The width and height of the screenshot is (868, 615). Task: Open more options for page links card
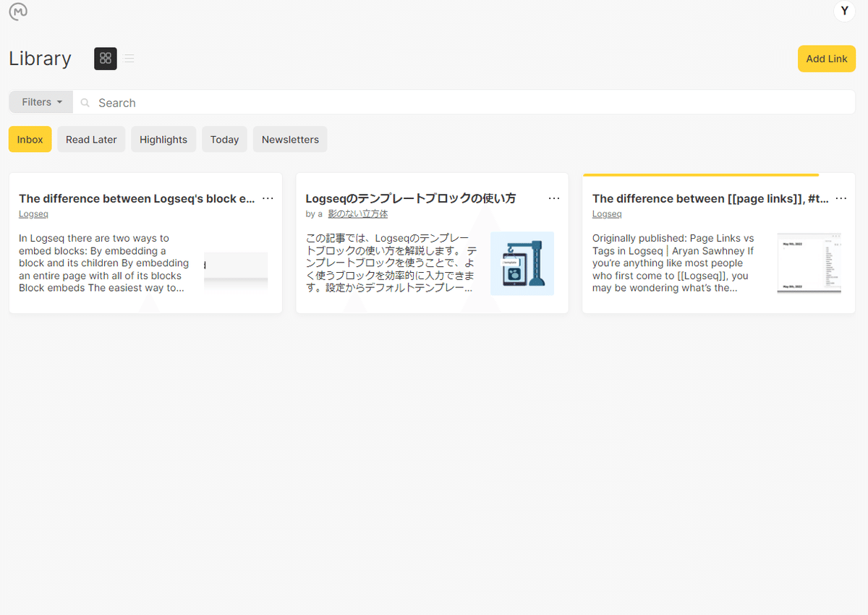pyautogui.click(x=841, y=198)
